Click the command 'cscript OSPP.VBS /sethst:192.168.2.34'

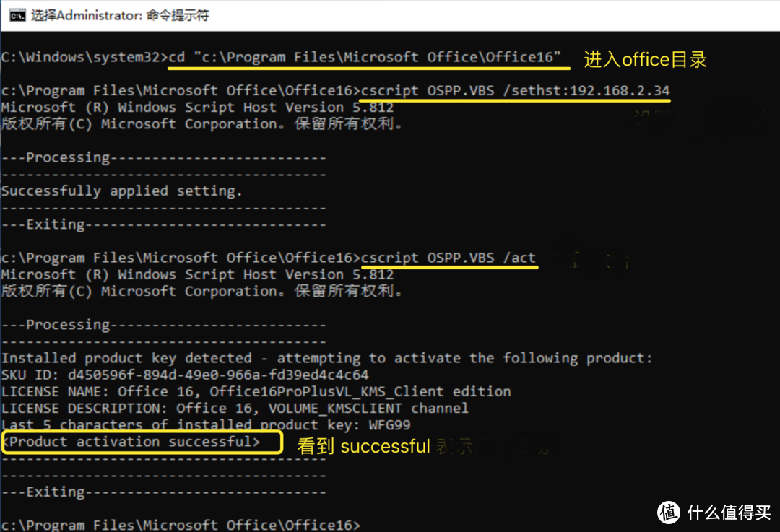(516, 90)
